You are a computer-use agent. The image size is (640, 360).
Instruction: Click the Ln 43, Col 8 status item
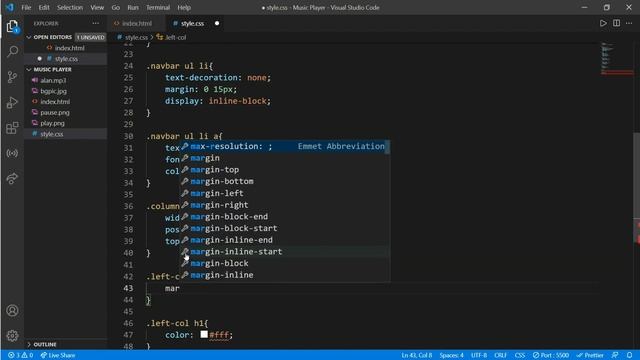(x=416, y=355)
